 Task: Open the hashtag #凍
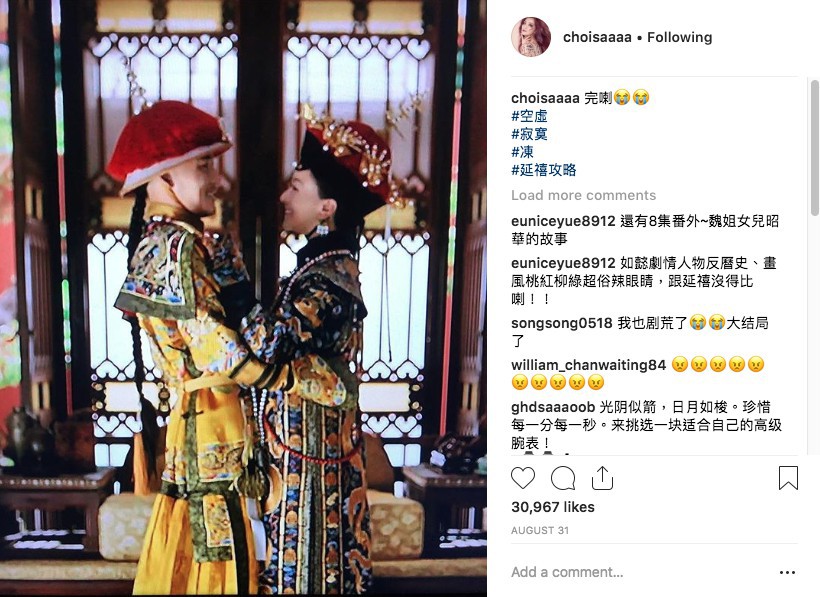(522, 152)
